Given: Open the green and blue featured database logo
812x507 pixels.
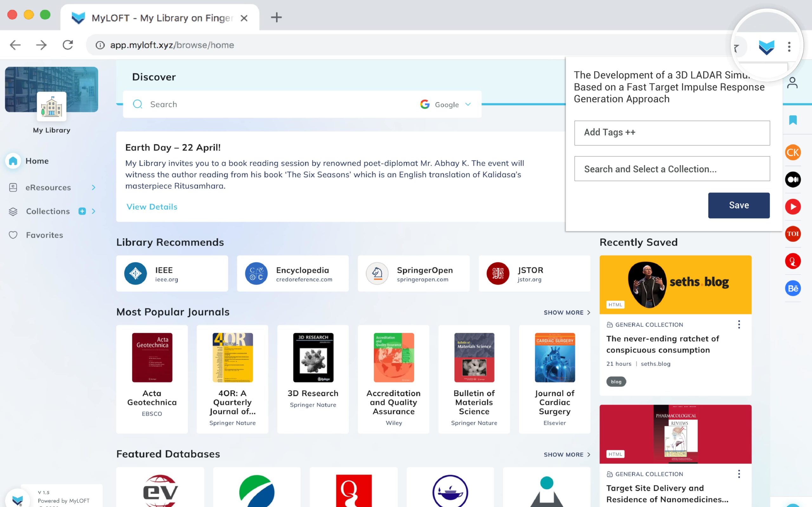Looking at the screenshot, I should (257, 491).
